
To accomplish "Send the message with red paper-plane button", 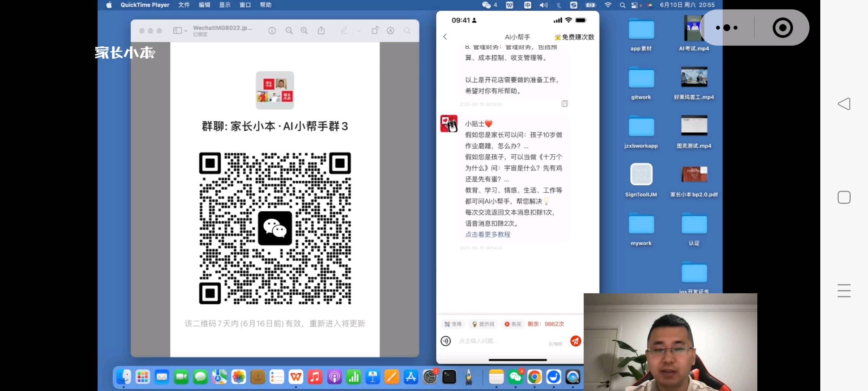I will pos(575,341).
